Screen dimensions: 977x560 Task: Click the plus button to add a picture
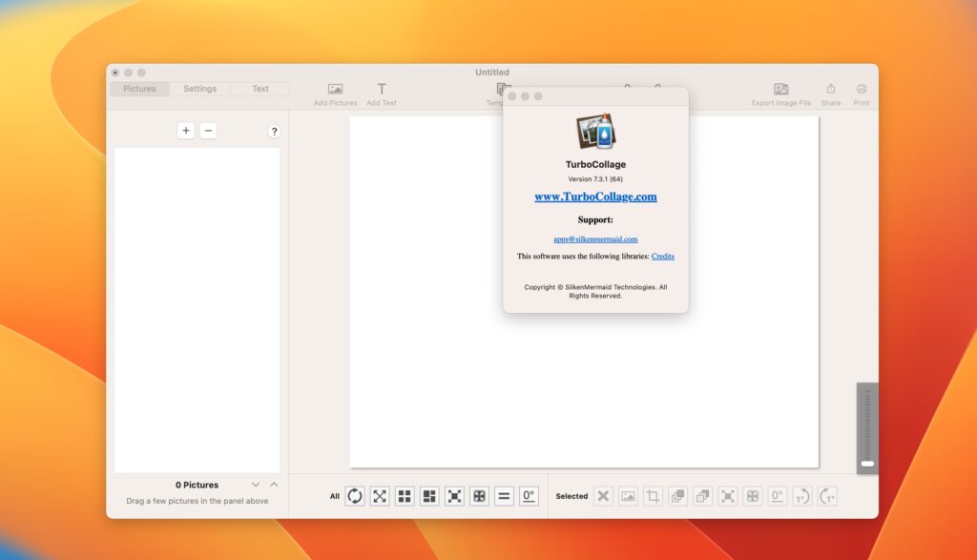pos(186,130)
